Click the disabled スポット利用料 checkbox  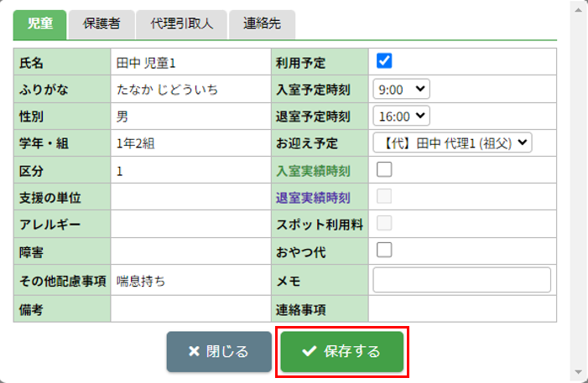click(384, 223)
